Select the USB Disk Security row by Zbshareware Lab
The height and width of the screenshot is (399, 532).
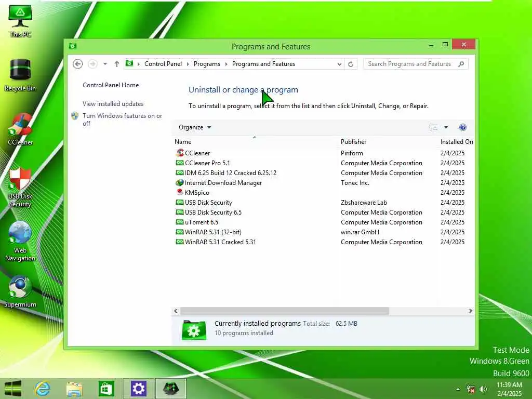pyautogui.click(x=323, y=202)
